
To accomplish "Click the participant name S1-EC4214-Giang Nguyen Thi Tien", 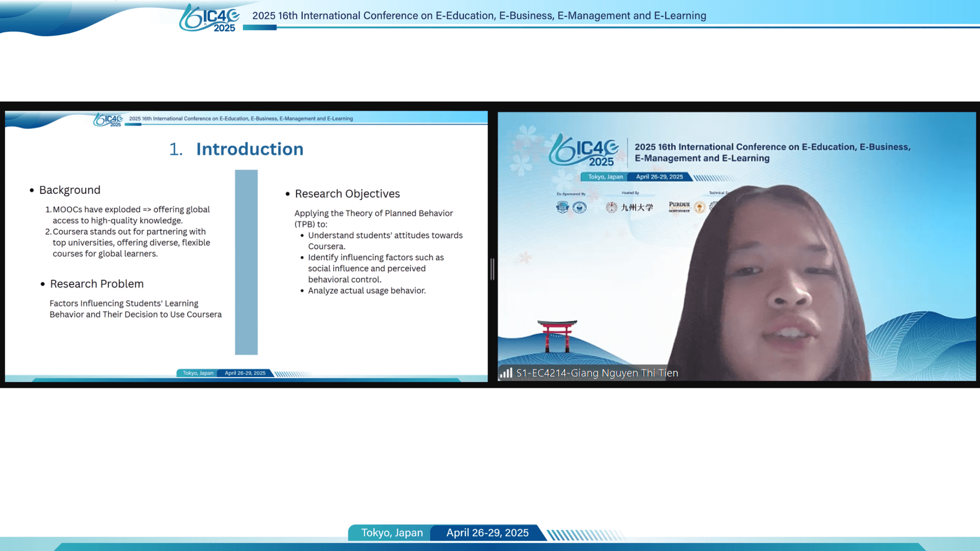I will click(597, 373).
